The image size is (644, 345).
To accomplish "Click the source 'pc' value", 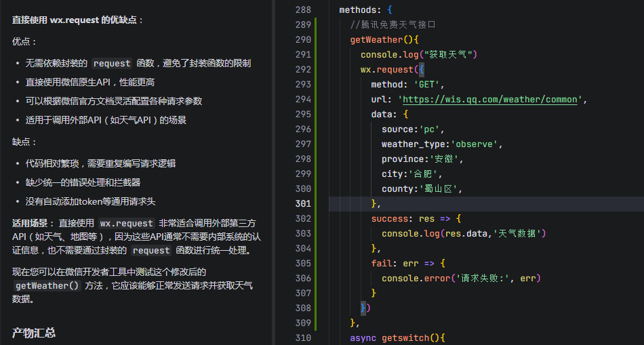I will tap(431, 129).
